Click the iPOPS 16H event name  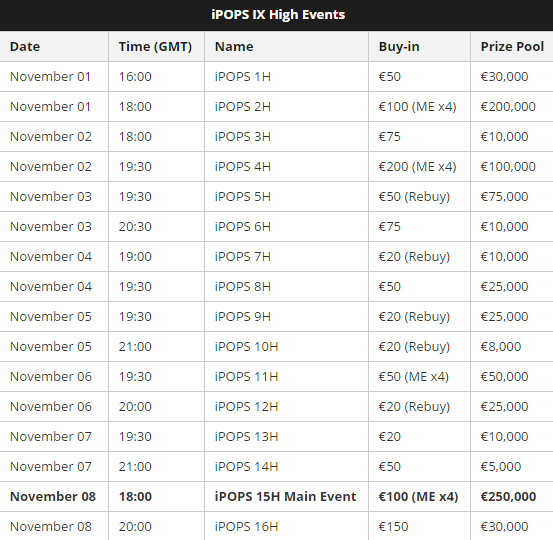click(247, 526)
